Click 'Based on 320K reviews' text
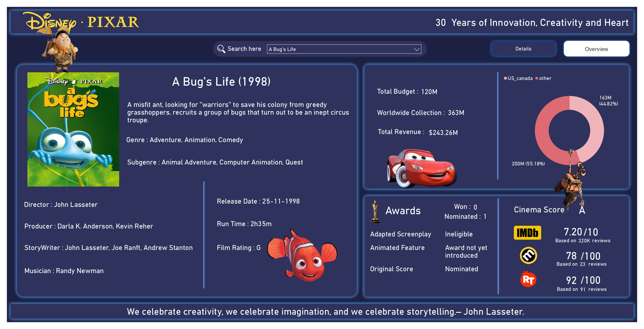This screenshot has width=644, height=329. 583,241
